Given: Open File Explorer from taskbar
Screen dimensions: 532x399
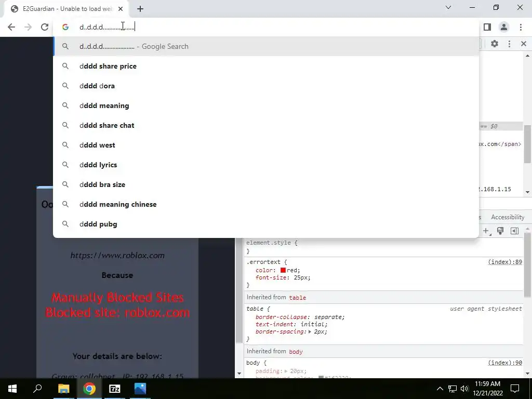Looking at the screenshot, I should 63,389.
